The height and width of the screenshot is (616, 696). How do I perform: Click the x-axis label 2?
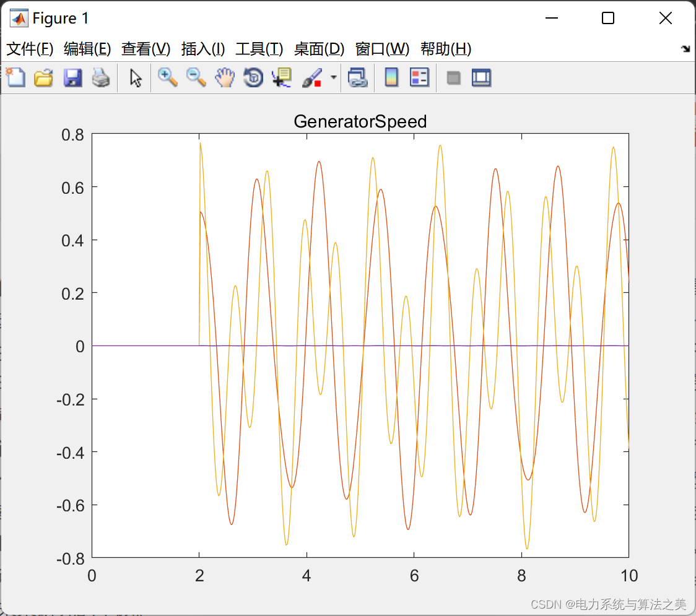coord(199,576)
